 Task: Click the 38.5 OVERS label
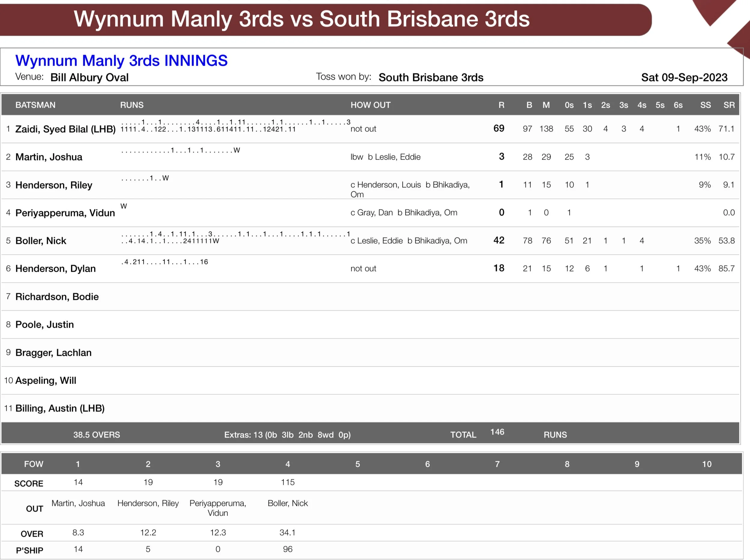[97, 435]
